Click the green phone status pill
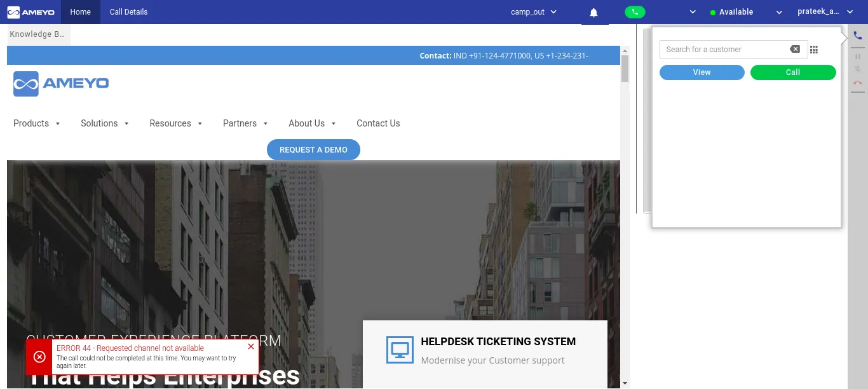 635,12
